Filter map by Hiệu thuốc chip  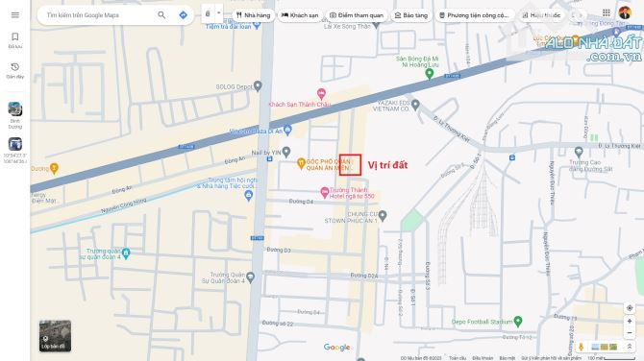click(542, 15)
